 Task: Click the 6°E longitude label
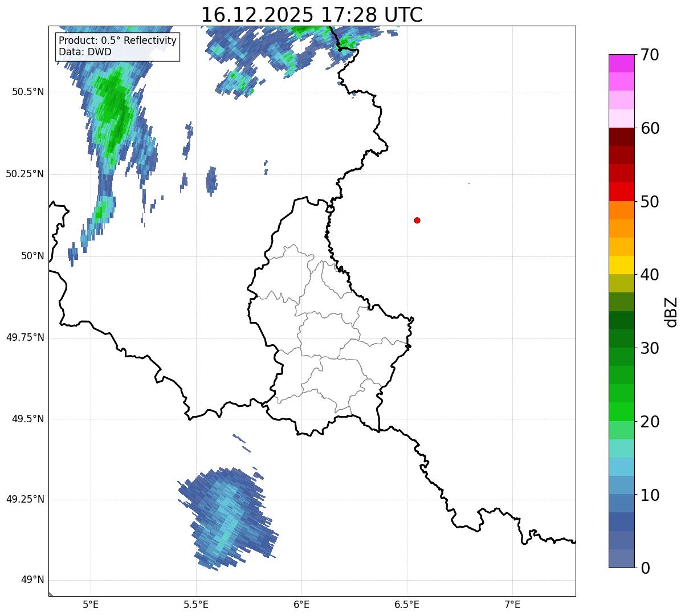pos(301,604)
